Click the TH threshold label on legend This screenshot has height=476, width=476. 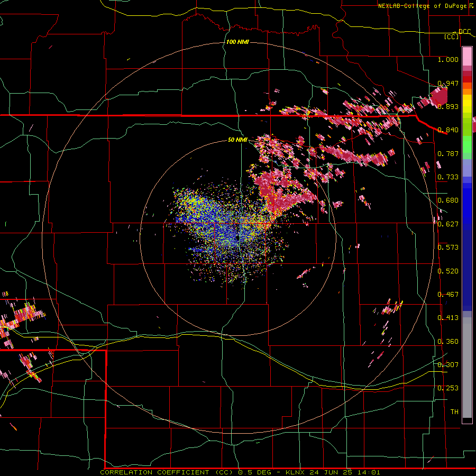coord(454,412)
